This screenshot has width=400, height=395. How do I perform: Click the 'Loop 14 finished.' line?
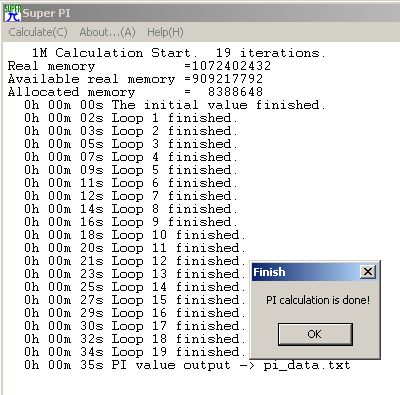[x=135, y=287]
